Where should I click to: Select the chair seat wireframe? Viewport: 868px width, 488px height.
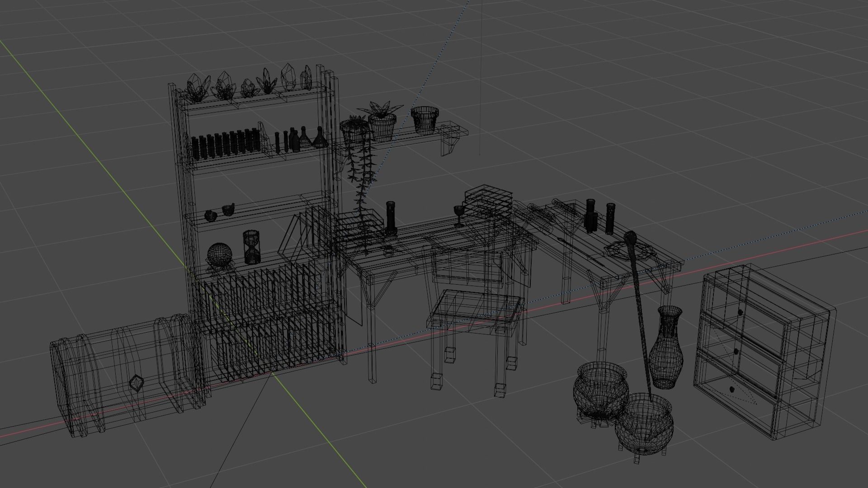pos(474,306)
